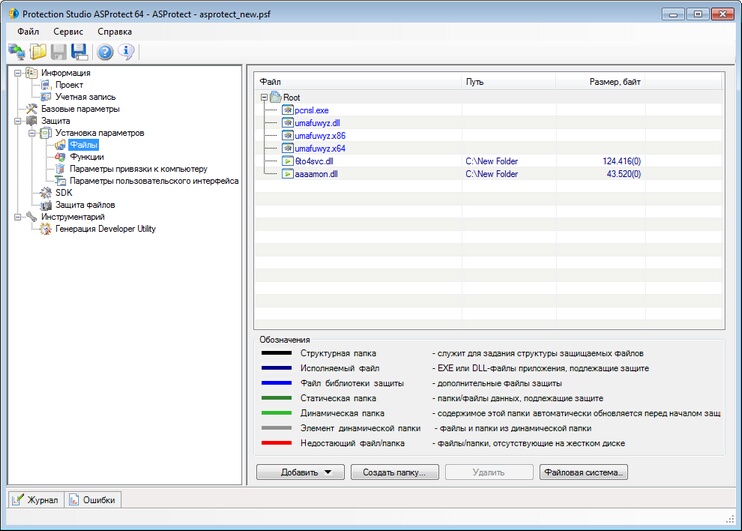Select Базовые параметры in the tree
742x531 pixels.
coord(80,109)
